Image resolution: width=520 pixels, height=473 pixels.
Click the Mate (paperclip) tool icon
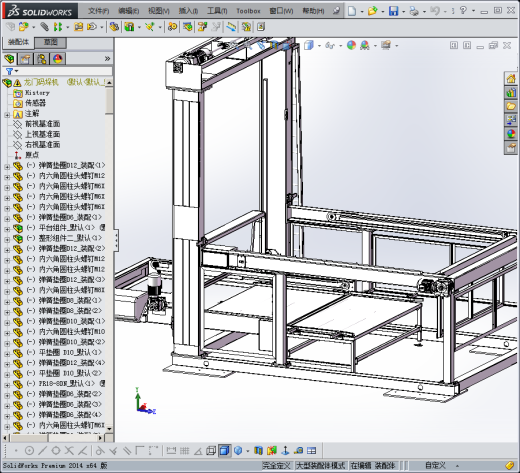pyautogui.click(x=44, y=27)
